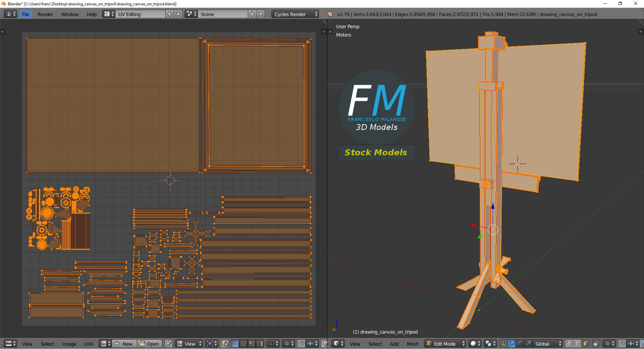Open 3D viewport editor type selector
Screen dimensions: 644x349
tap(338, 344)
